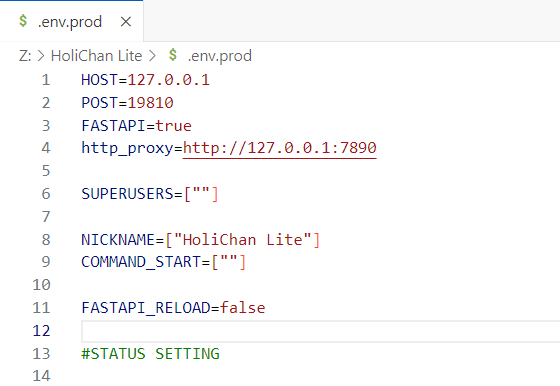Click the HOST=127.0.0.1 line
This screenshot has height=386, width=560.
coord(145,80)
